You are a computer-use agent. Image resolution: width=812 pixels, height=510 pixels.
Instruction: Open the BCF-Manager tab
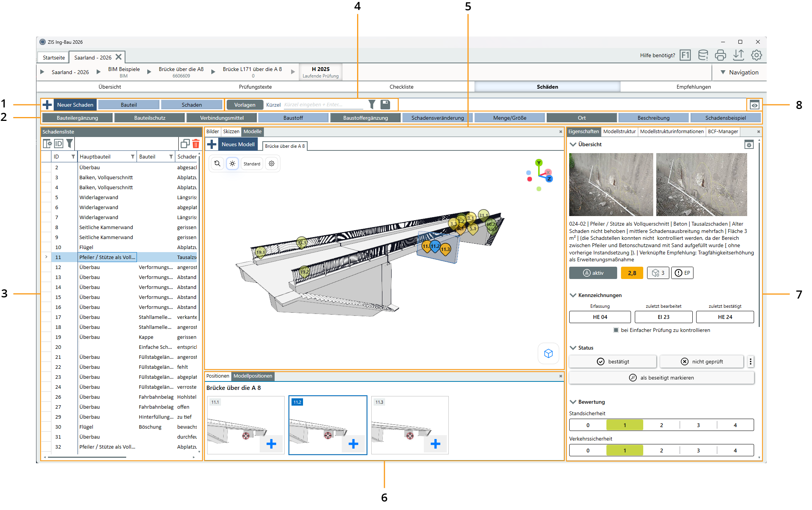coord(723,131)
